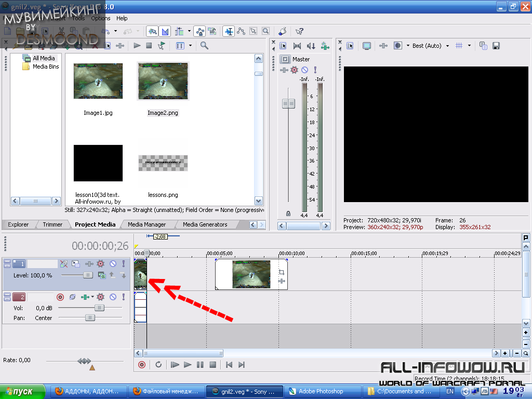532x399 pixels.
Task: Open track 1 compositing mode icon
Action: pos(101,275)
